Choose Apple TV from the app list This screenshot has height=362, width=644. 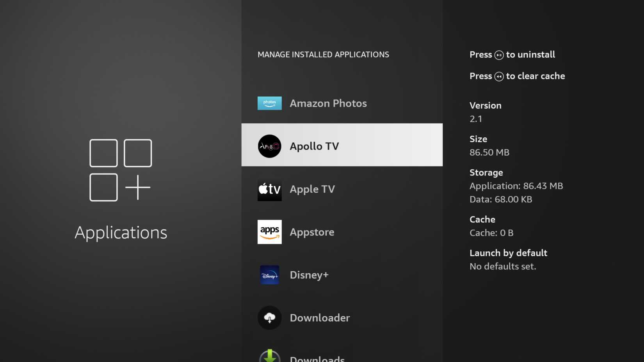[312, 189]
